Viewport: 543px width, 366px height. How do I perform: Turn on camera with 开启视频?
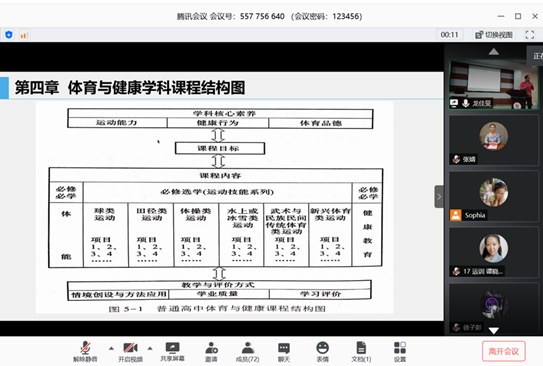[x=131, y=351]
